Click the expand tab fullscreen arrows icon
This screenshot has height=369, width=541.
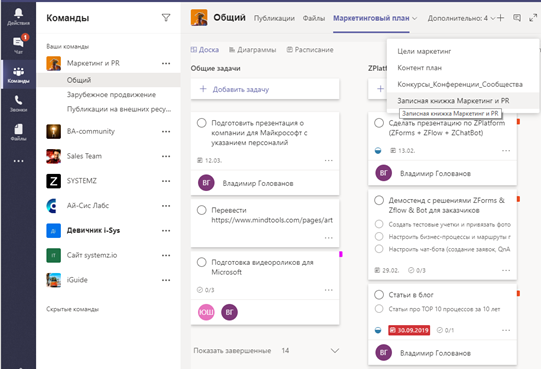pos(533,18)
